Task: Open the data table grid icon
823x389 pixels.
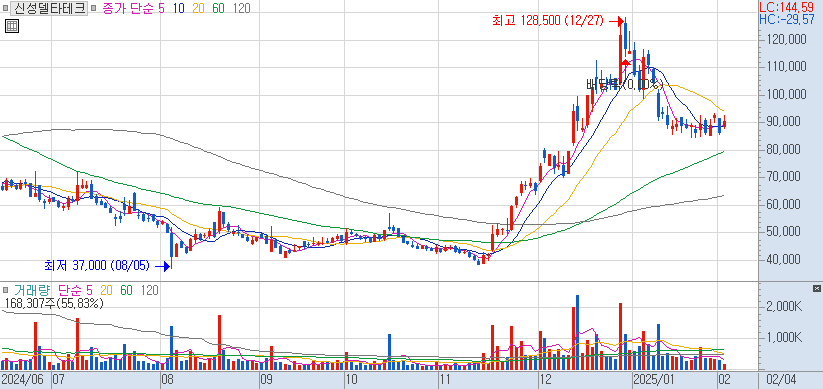Action: pos(12,26)
